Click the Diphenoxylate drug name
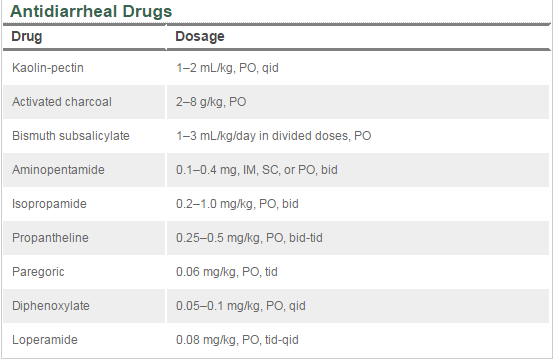Screen dimensions: 557x361 point(51,306)
